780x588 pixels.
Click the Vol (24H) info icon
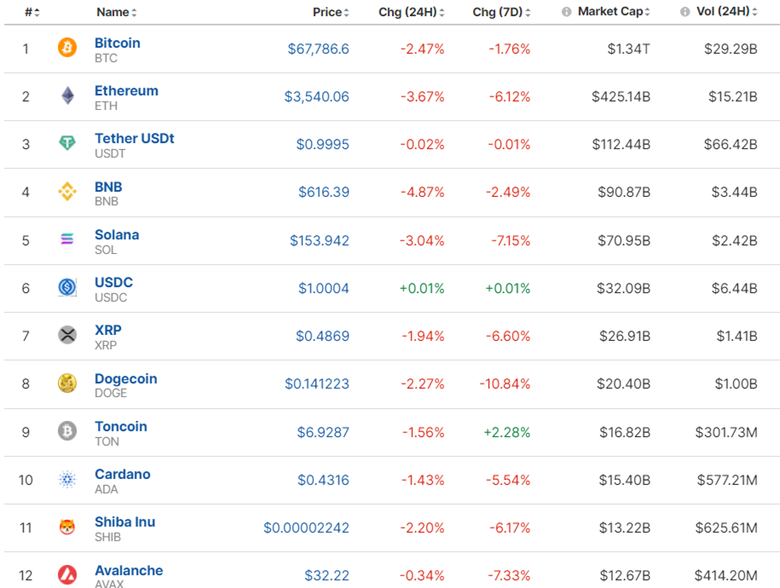tap(685, 12)
